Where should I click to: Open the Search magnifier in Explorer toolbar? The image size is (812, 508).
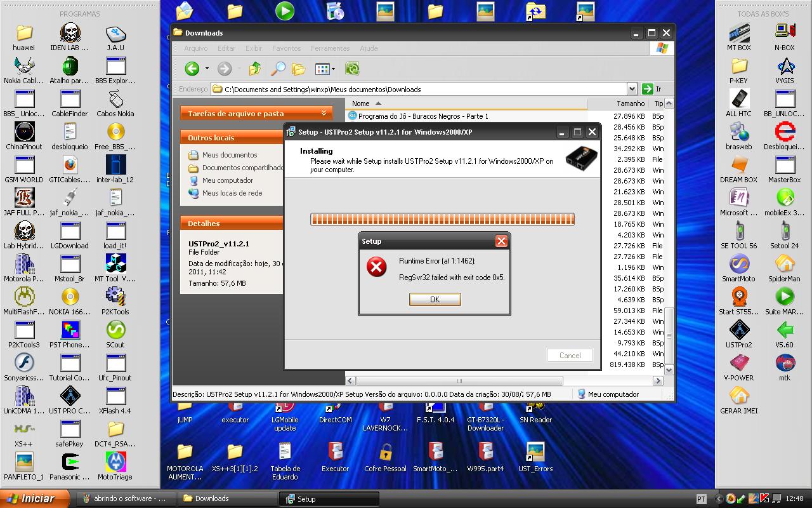point(278,69)
